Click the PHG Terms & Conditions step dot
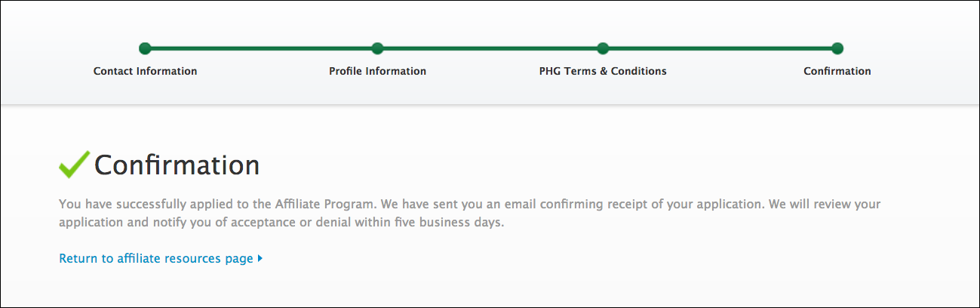 [603, 48]
